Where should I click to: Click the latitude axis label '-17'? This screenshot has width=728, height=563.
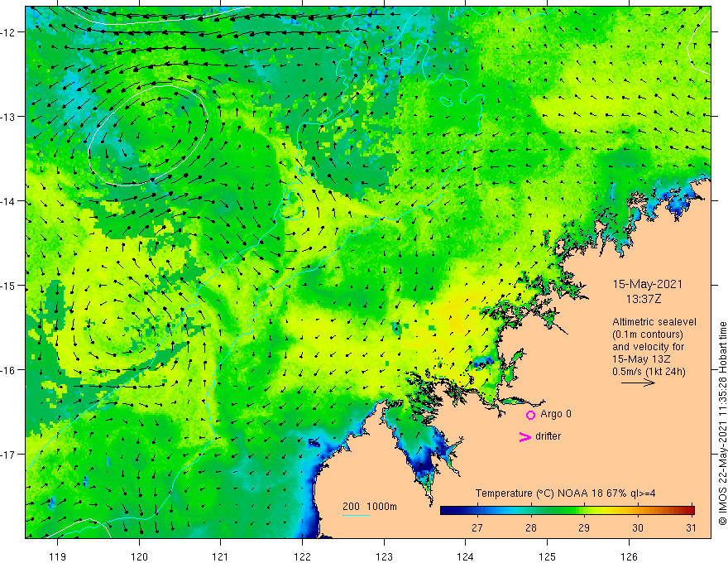(7, 454)
